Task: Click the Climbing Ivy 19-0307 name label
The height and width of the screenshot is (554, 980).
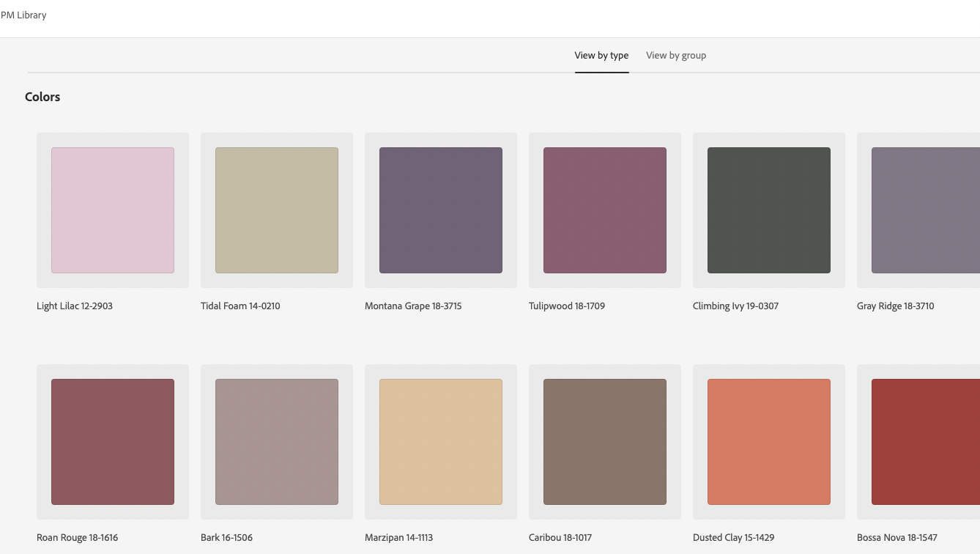Action: pos(735,306)
